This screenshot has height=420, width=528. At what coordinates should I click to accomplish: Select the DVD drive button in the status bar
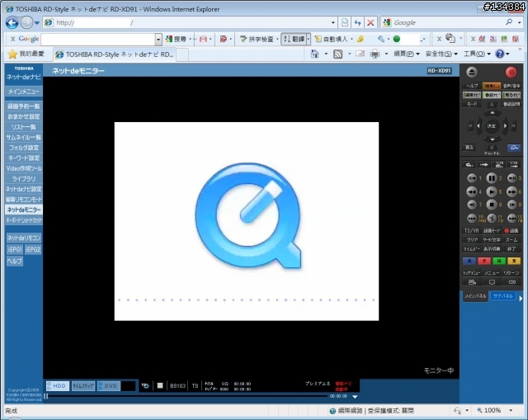tap(109, 386)
